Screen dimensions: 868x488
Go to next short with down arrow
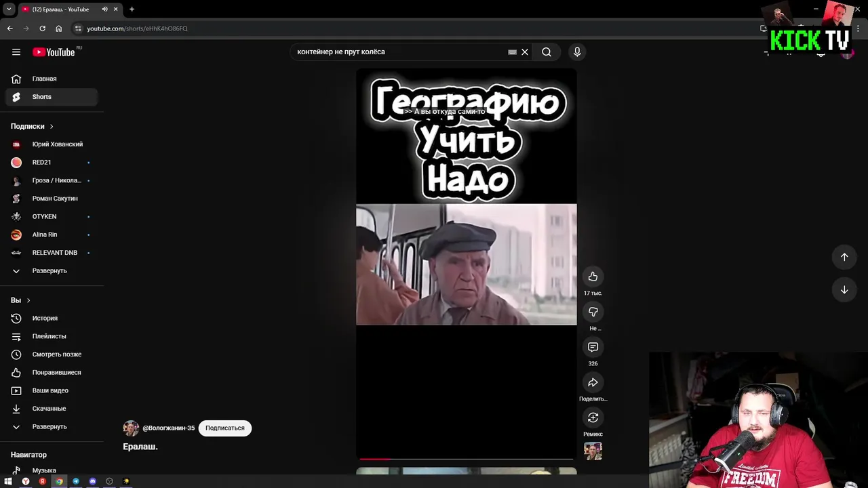pyautogui.click(x=844, y=289)
